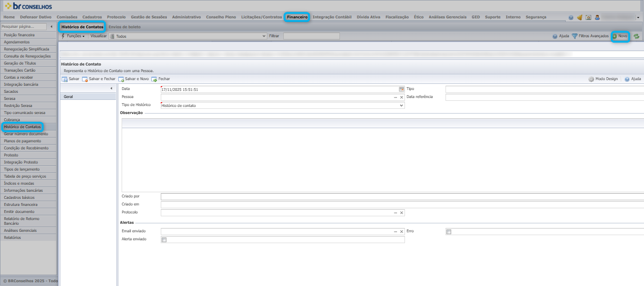
Task: Clear the Pessoa field with X
Action: point(402,97)
